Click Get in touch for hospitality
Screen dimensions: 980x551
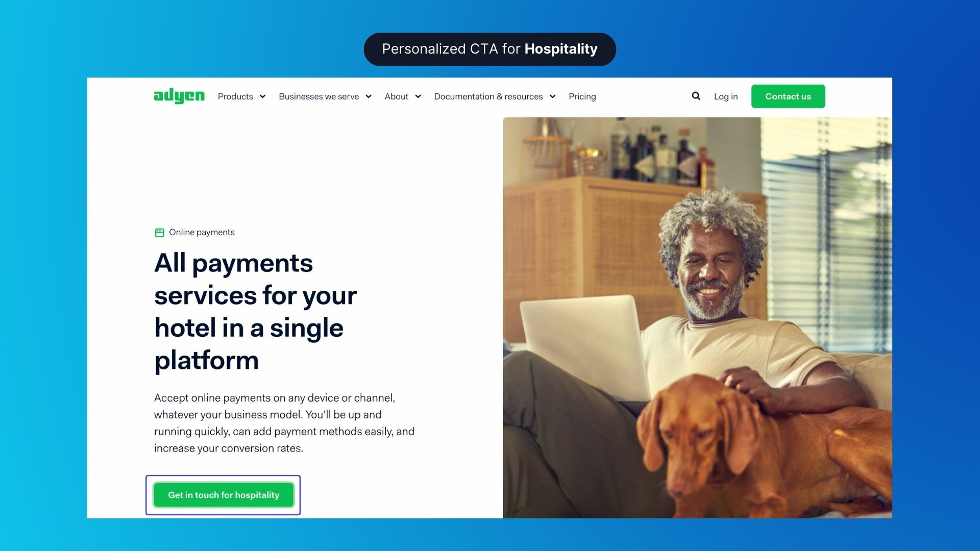coord(223,494)
